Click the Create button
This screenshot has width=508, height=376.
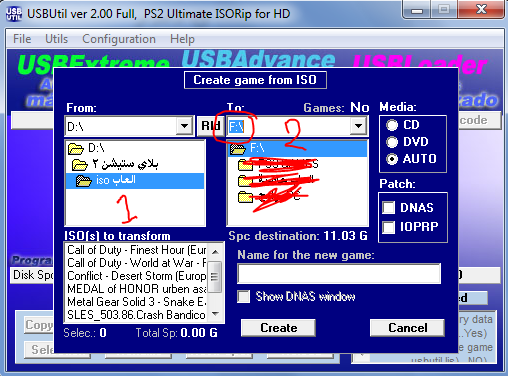pyautogui.click(x=278, y=328)
